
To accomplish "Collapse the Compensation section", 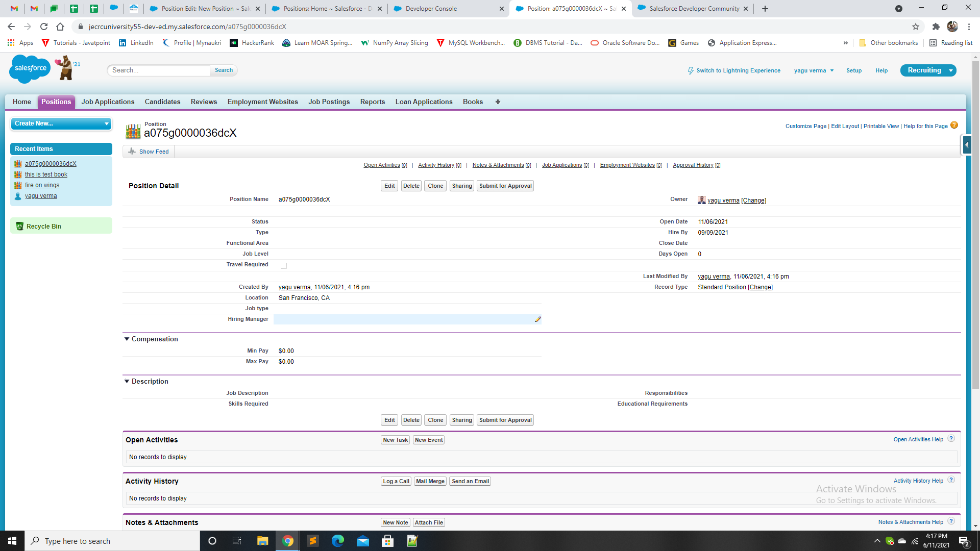I will point(127,339).
